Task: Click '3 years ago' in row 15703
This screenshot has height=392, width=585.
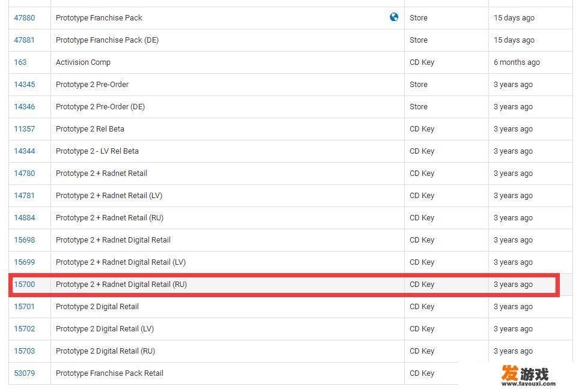Action: 513,351
